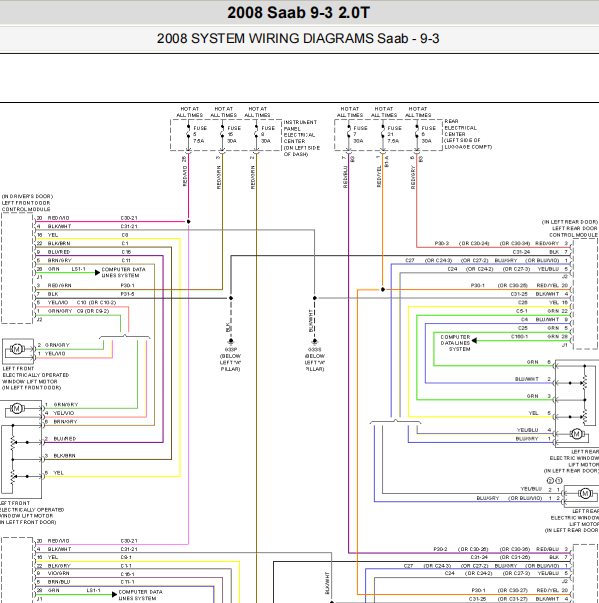Click the "2008 Saab 9-3 2.0T" title
The height and width of the screenshot is (603, 599).
tap(298, 13)
